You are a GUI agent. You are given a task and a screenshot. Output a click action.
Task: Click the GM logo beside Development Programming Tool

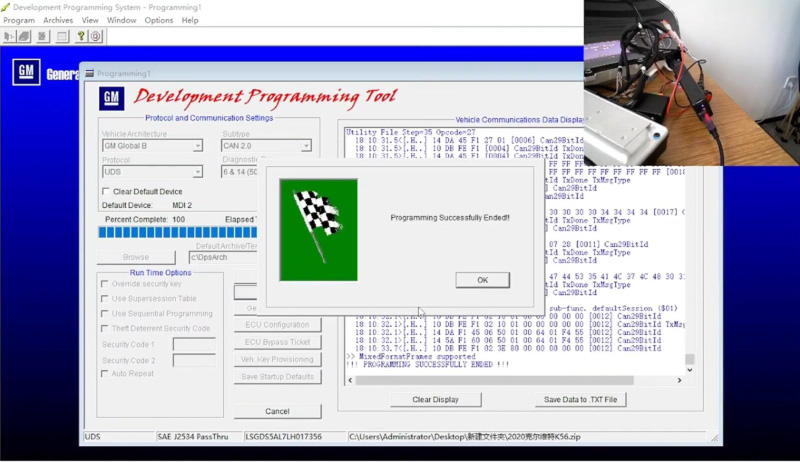(x=111, y=98)
